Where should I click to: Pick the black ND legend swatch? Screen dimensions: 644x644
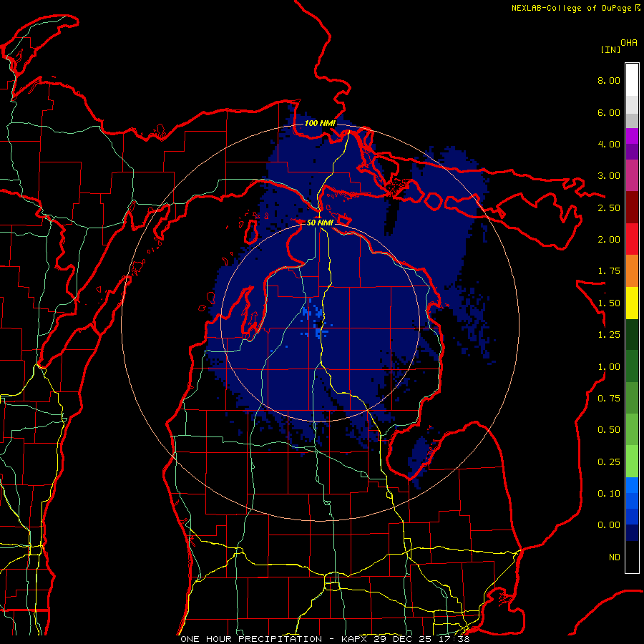632,557
